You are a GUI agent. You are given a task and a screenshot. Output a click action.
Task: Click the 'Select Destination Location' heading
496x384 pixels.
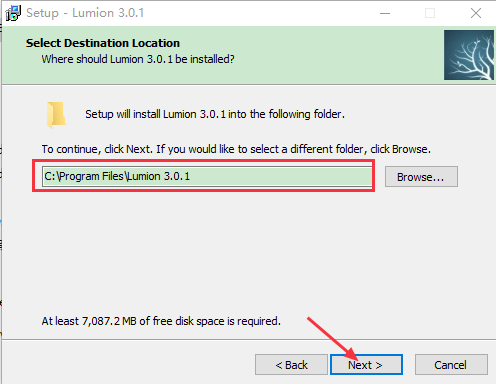103,43
